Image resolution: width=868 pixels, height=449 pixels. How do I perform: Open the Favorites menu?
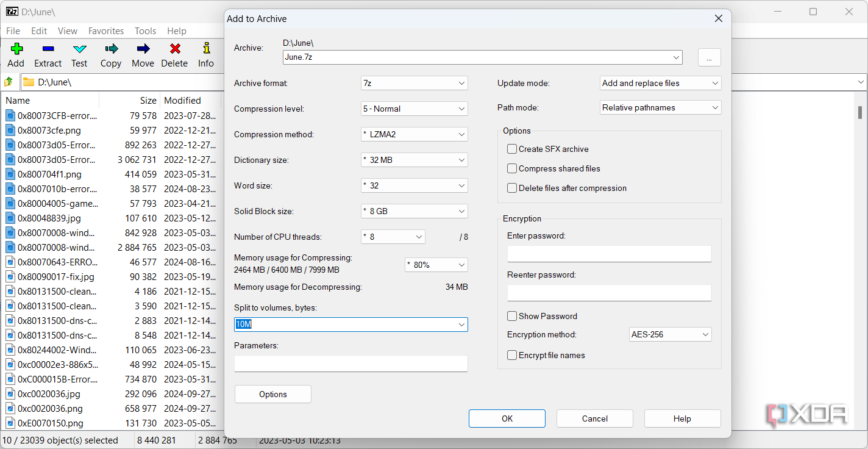[x=105, y=31]
